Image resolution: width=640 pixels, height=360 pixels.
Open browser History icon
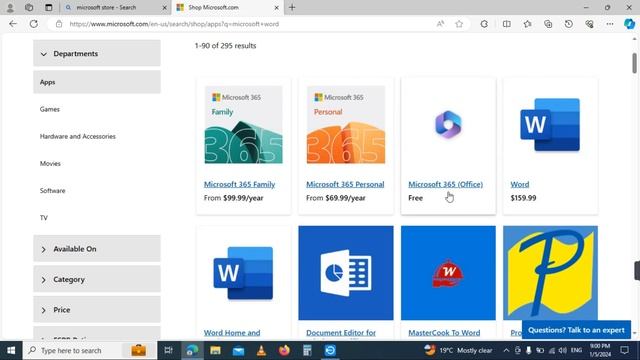tap(569, 24)
